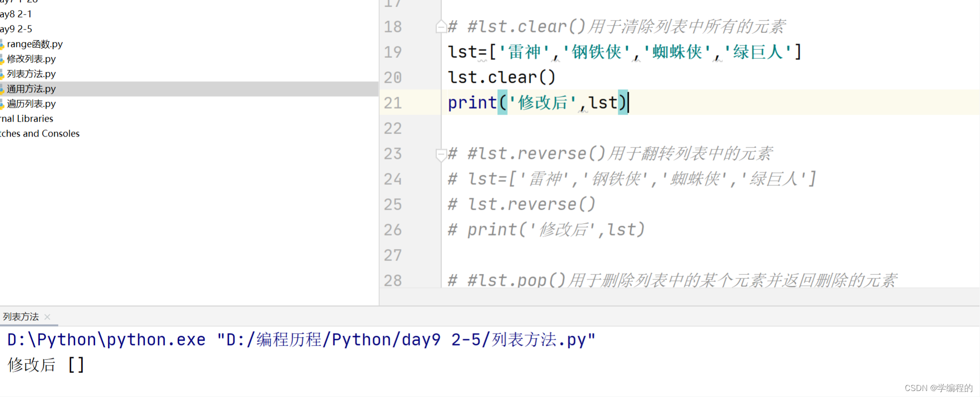980x397 pixels.
Task: Open 列表方法.py in project tree
Action: (x=31, y=74)
